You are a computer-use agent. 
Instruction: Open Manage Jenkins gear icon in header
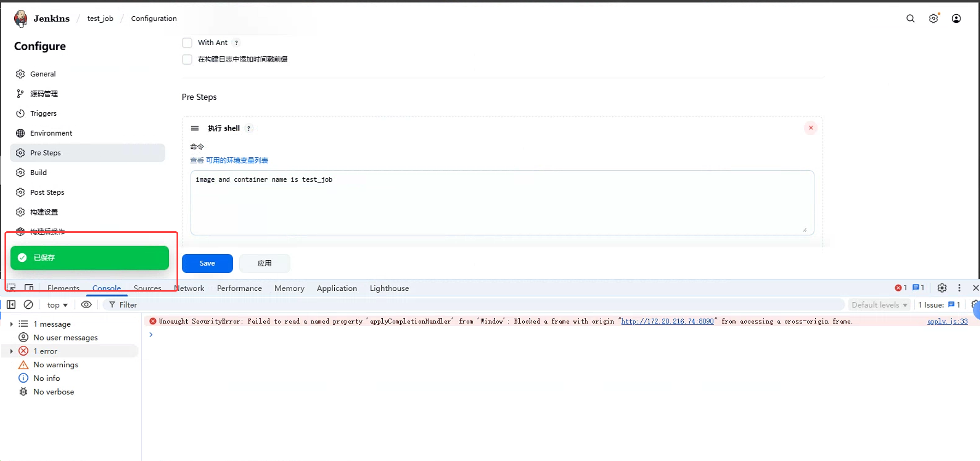coord(933,19)
